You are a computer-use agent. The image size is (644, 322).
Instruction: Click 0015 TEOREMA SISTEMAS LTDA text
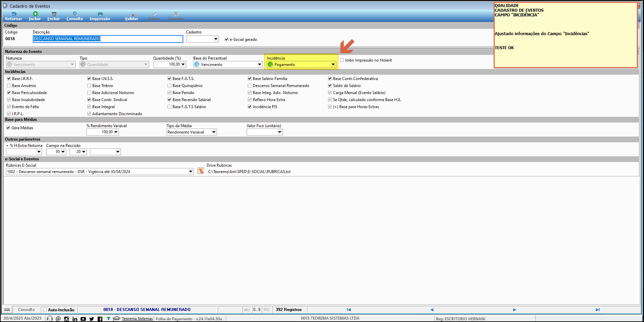(330, 318)
